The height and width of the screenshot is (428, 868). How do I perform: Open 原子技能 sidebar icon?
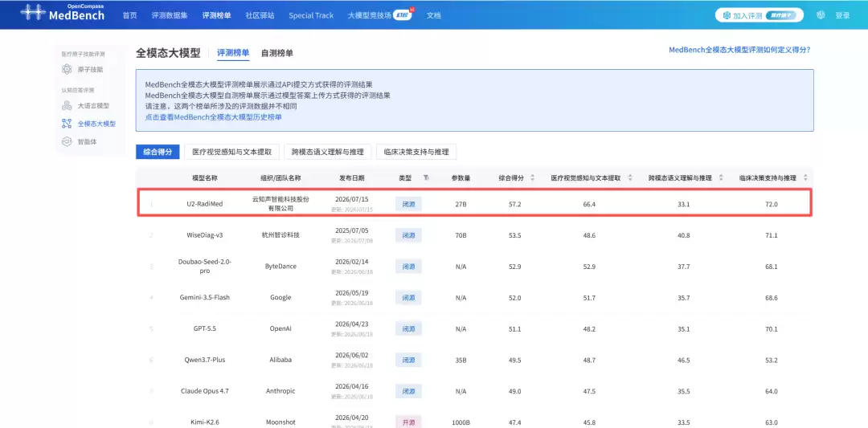(67, 69)
